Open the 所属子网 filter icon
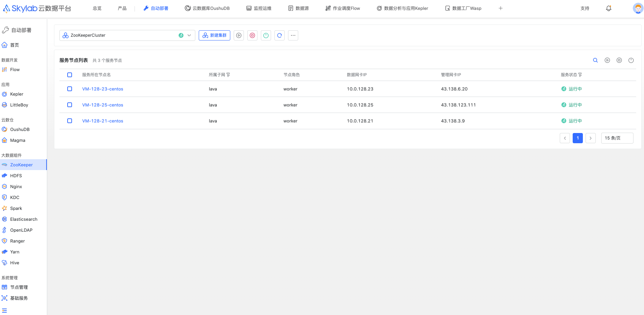This screenshot has width=644, height=315. (x=228, y=75)
